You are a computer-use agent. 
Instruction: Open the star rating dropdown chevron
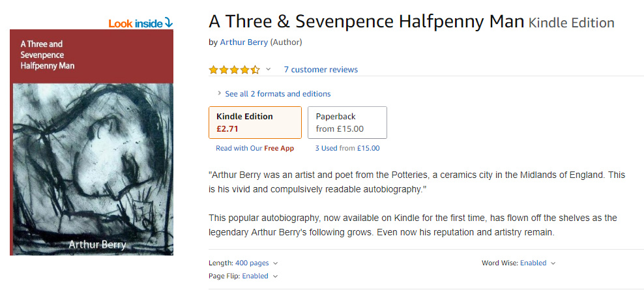pos(268,70)
